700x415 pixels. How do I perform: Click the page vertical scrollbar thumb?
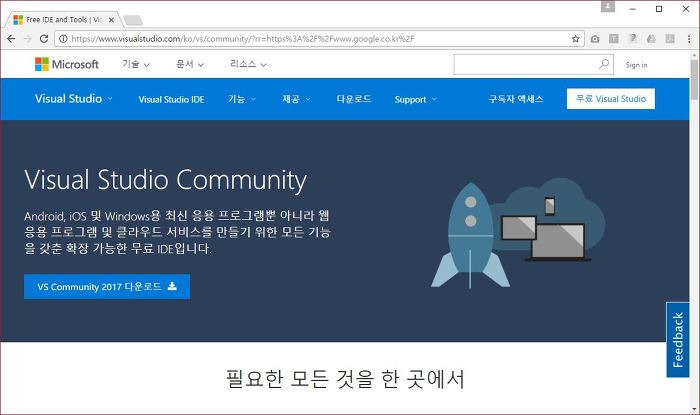click(694, 79)
